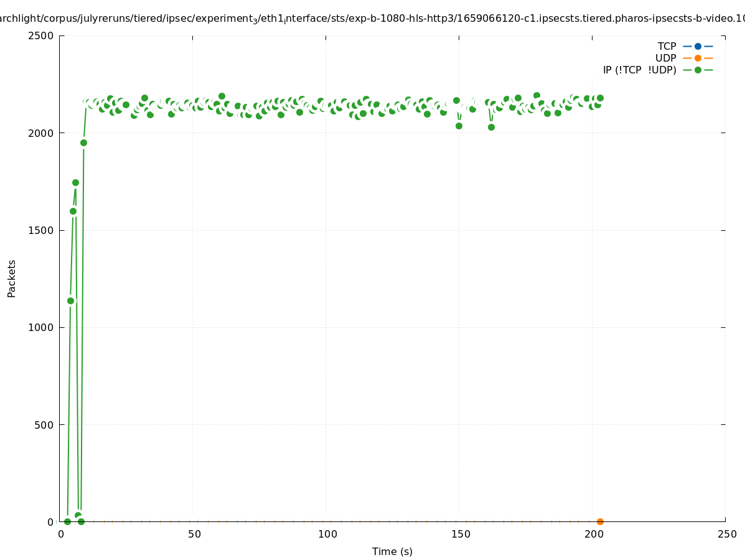
Task: Toggle the UDP series legend label
Action: point(665,58)
